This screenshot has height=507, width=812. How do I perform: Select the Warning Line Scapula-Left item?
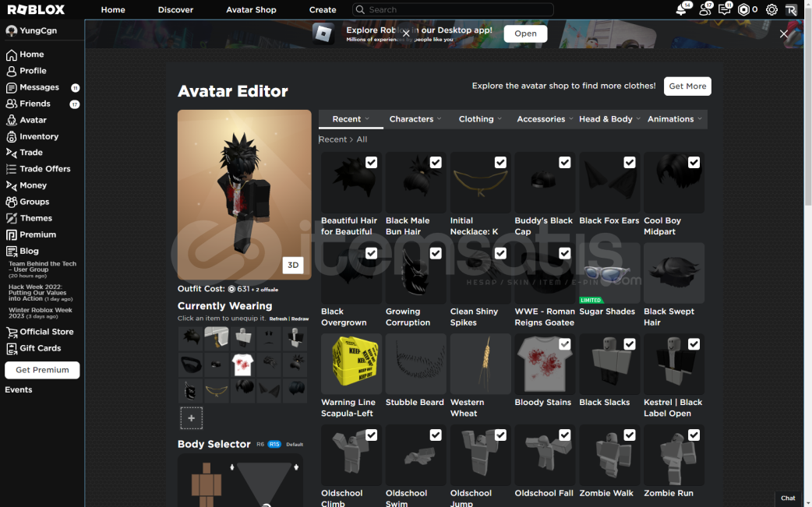tap(351, 364)
